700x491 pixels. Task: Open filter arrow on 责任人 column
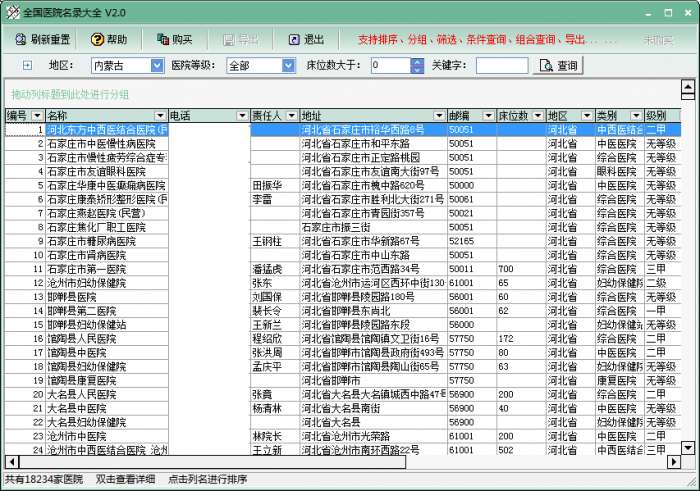[x=292, y=116]
